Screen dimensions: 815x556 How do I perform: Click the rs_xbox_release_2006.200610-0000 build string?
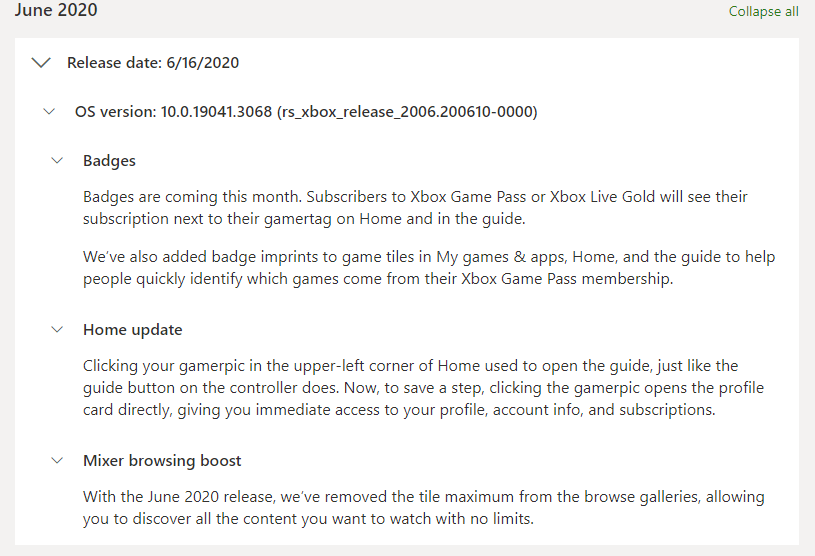[408, 112]
